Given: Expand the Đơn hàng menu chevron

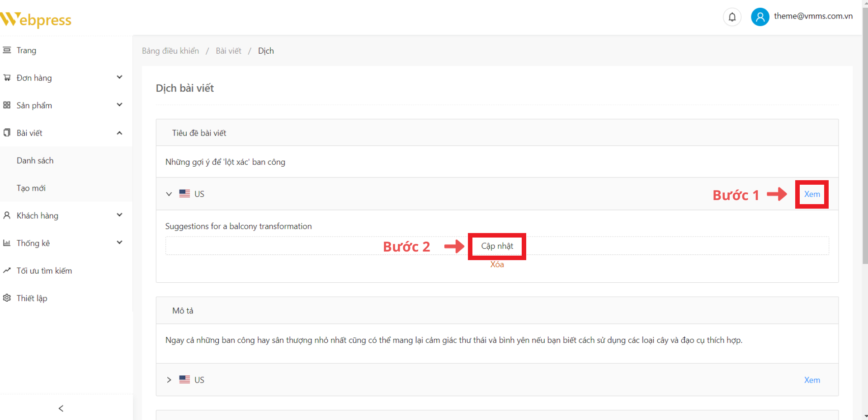Looking at the screenshot, I should coord(119,77).
